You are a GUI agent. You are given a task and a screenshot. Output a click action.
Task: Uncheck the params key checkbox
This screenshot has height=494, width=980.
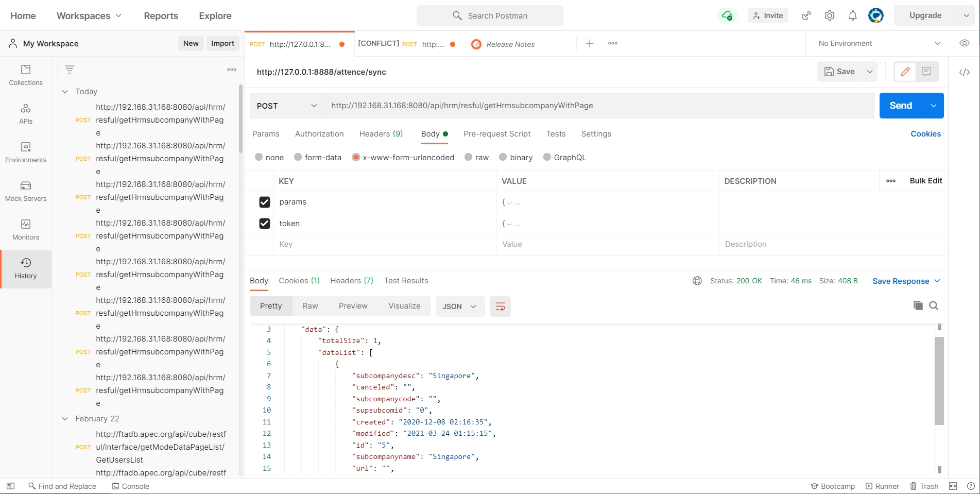[x=264, y=202]
